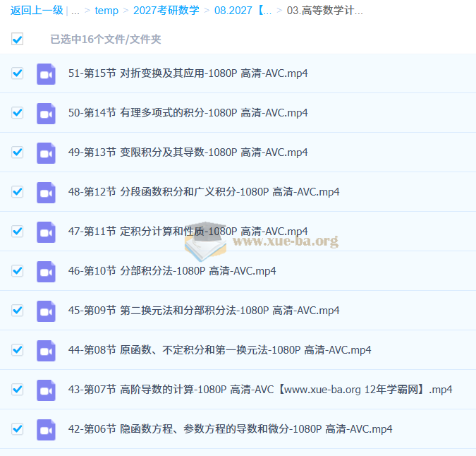The width and height of the screenshot is (476, 456).
Task: Click video icon for 44-第08节 原函数
Action: (46, 350)
